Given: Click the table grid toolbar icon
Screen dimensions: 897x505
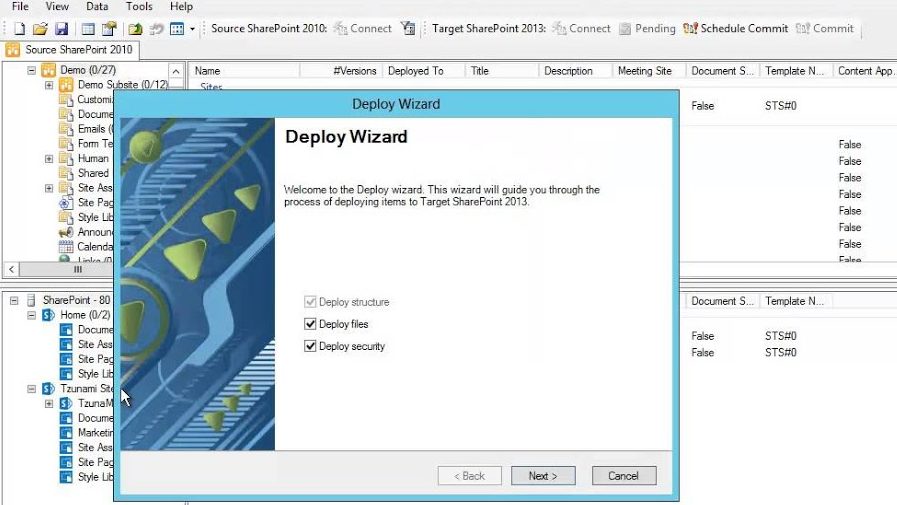Looking at the screenshot, I should point(88,29).
